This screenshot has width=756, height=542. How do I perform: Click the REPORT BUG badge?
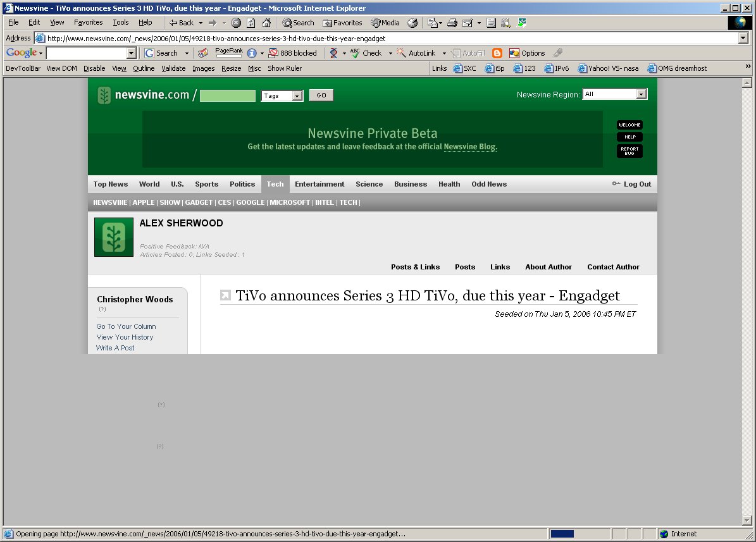pyautogui.click(x=629, y=151)
